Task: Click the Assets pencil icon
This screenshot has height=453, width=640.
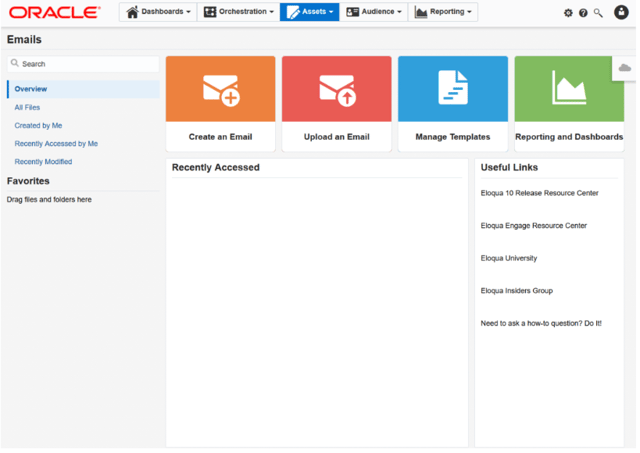Action: click(x=293, y=12)
